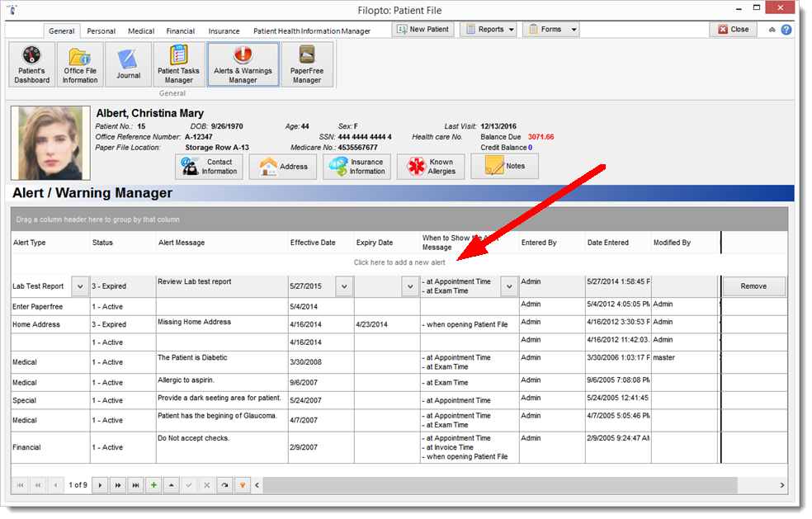Screen dimensions: 812x519
Task: Open Patient Health Information Manager tab
Action: pyautogui.click(x=312, y=31)
